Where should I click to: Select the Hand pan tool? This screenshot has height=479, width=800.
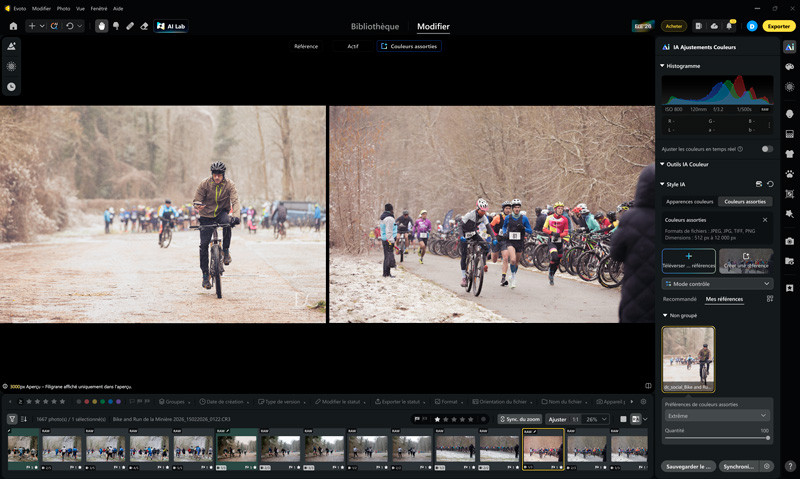coord(102,26)
